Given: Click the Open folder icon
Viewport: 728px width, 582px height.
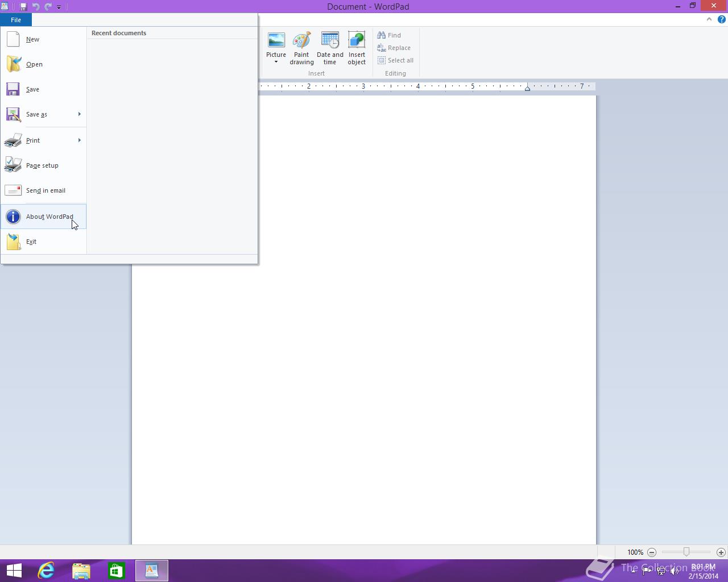Looking at the screenshot, I should click(x=13, y=64).
